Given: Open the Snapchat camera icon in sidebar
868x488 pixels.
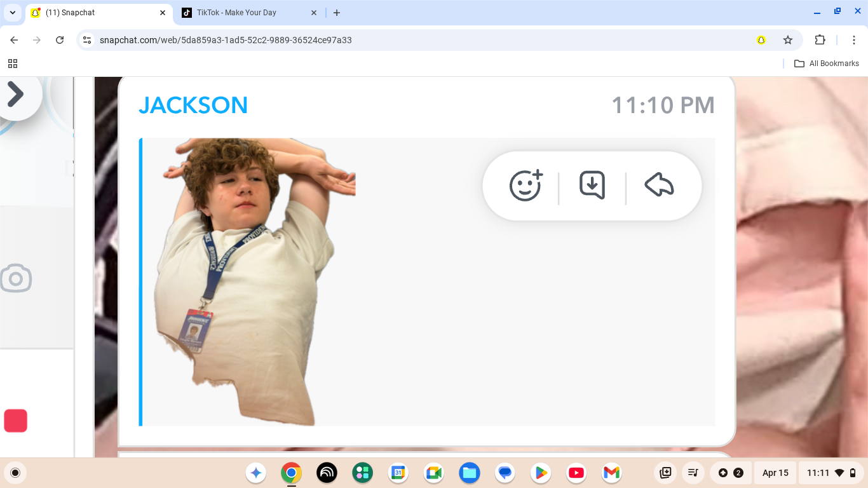Looking at the screenshot, I should [x=16, y=279].
